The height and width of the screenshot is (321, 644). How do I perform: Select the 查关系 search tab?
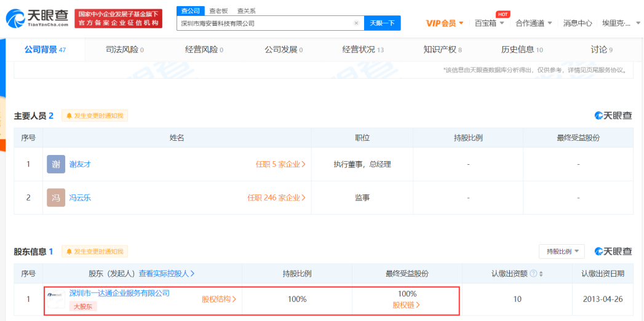tap(247, 11)
